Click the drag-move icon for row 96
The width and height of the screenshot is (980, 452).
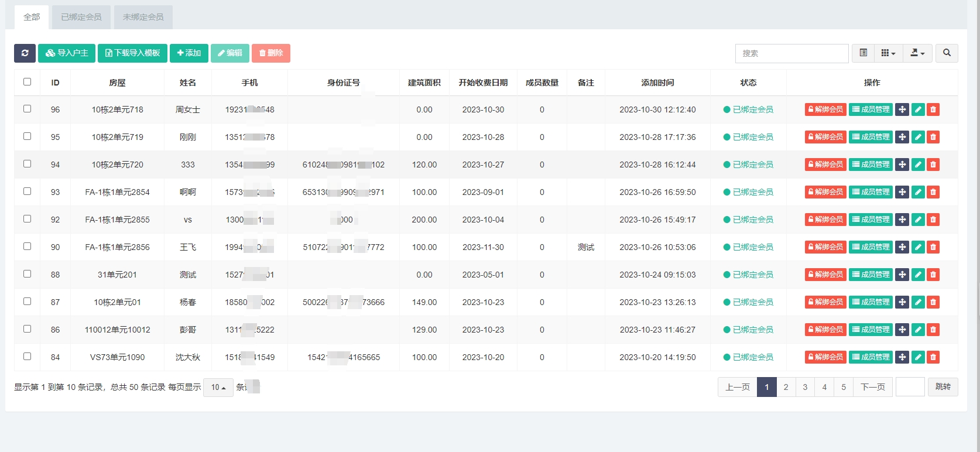pyautogui.click(x=902, y=109)
